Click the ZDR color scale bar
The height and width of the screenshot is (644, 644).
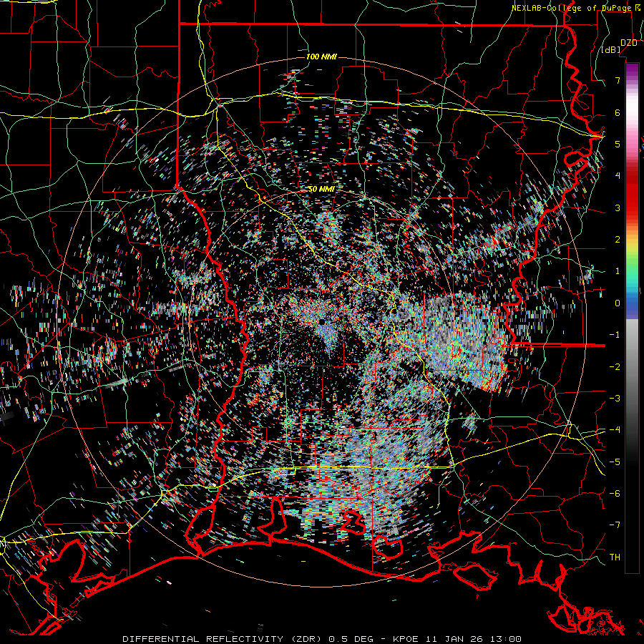click(632, 318)
